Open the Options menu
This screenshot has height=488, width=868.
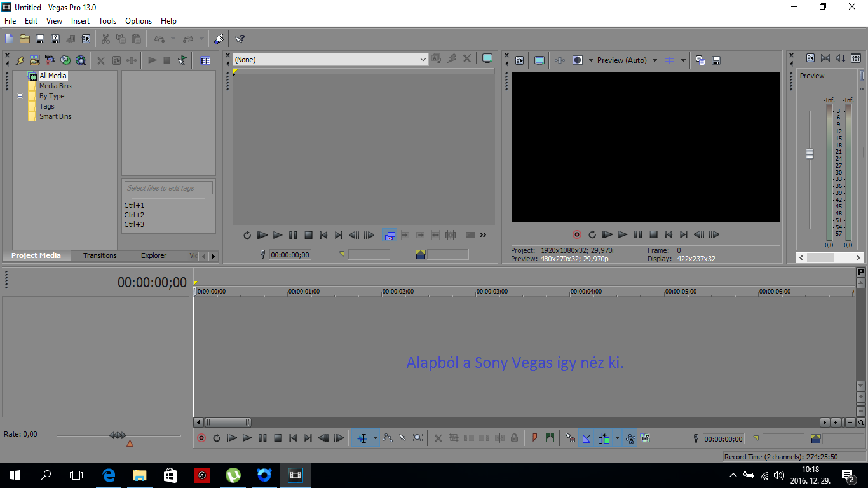tap(139, 21)
